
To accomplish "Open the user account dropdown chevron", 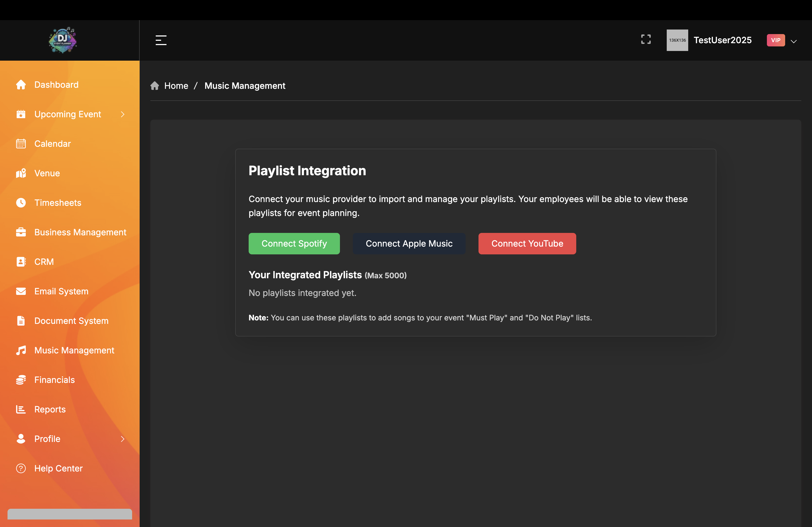I will 793,41.
